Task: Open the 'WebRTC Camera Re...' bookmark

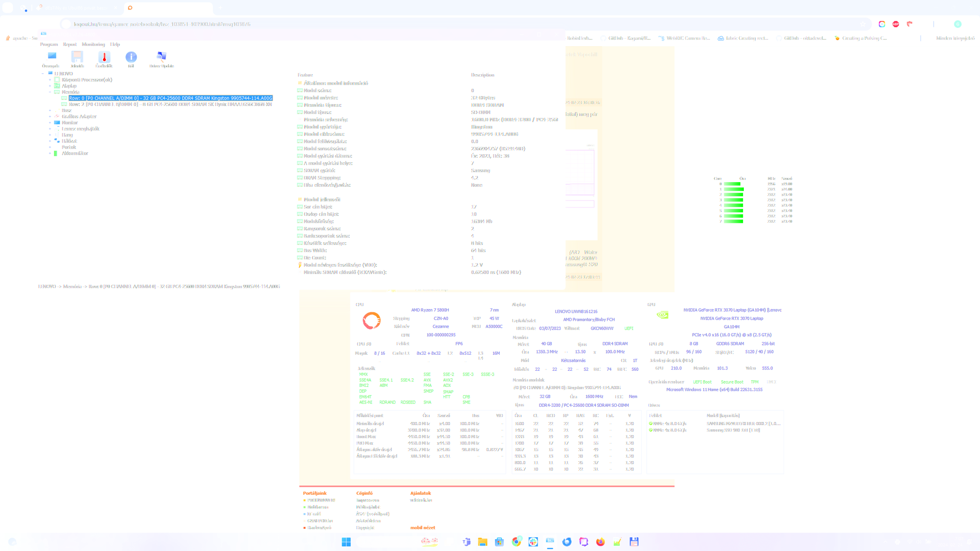Action: coord(684,38)
